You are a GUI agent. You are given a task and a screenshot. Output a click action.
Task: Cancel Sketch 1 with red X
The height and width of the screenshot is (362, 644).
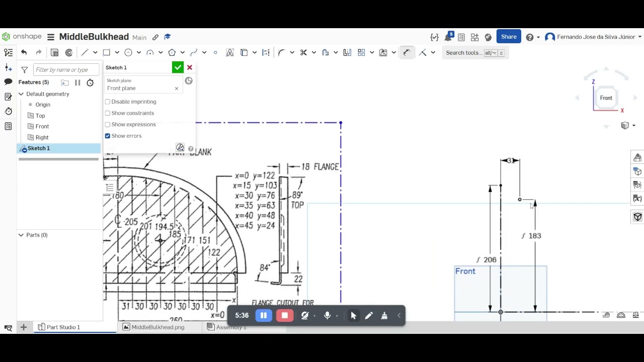click(190, 67)
